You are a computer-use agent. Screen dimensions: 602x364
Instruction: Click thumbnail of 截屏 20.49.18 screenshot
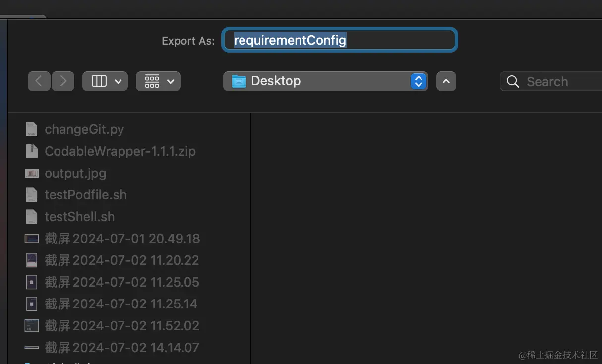point(32,239)
